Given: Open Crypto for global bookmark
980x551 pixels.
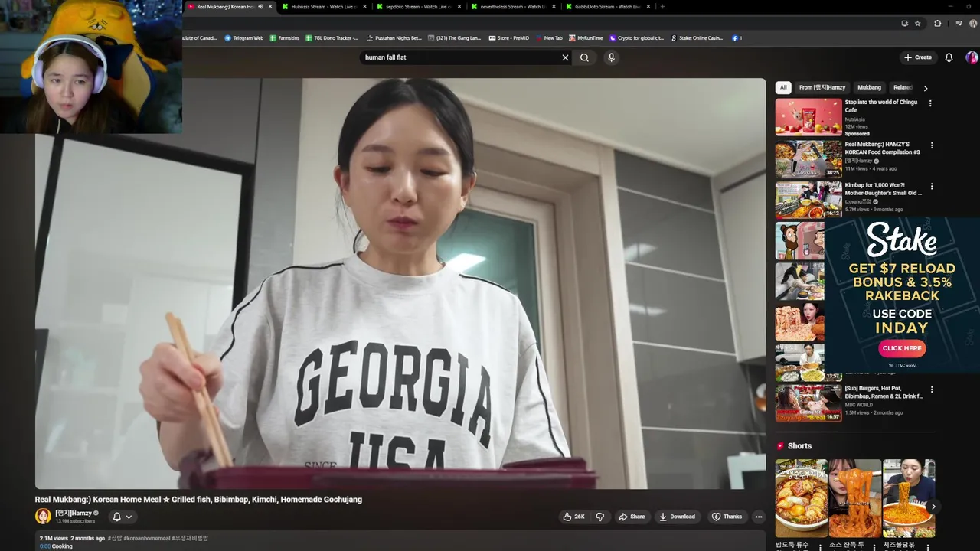Looking at the screenshot, I should click(636, 37).
